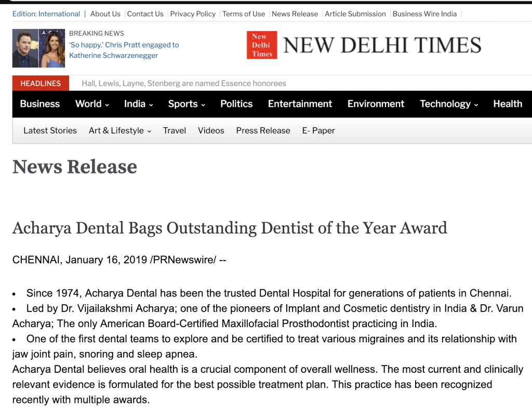The image size is (532, 419).
Task: Click the top News Release link
Action: pyautogui.click(x=295, y=14)
